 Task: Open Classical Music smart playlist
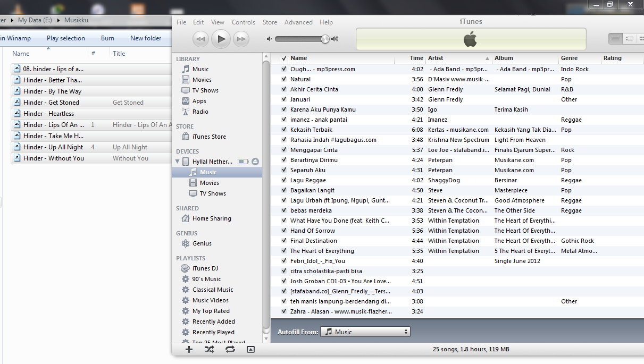(x=213, y=290)
